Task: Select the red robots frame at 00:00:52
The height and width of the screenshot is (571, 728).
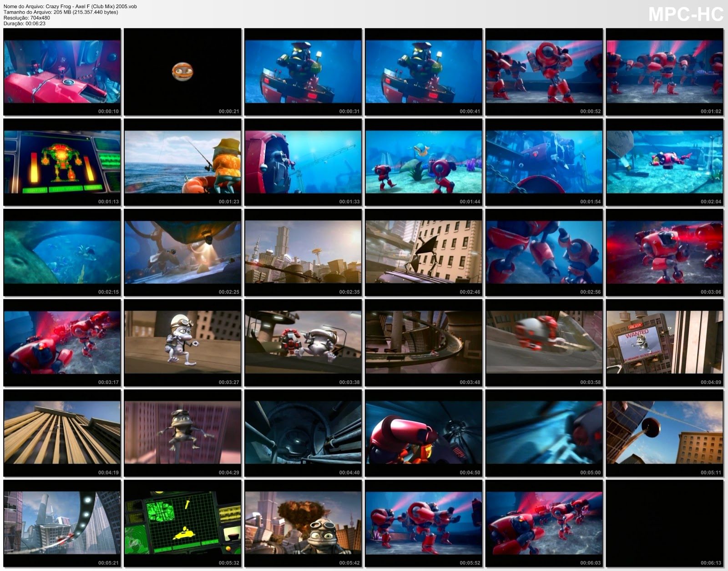Action: (544, 72)
